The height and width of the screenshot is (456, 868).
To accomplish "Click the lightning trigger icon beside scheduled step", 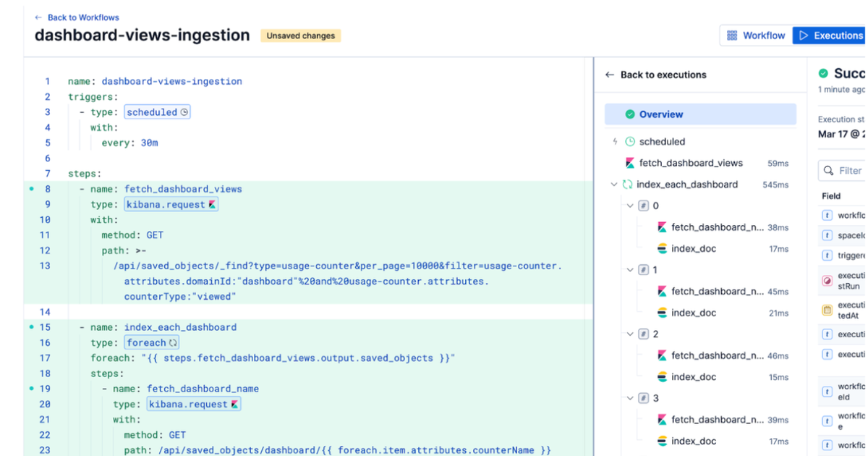I will [615, 142].
